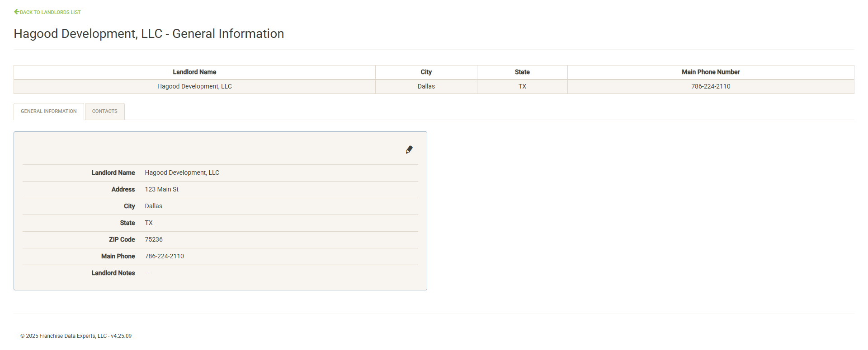Go back via Back to Landlords List

pos(50,12)
